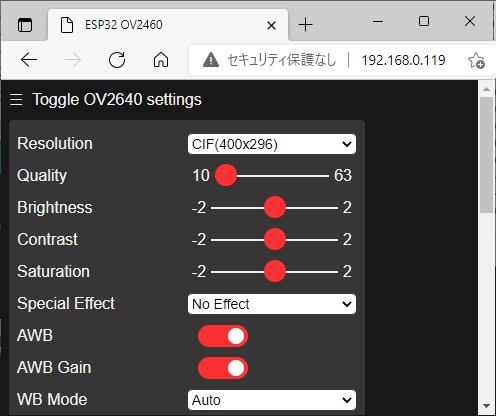Disable the AWB switch
This screenshot has height=416, width=496.
point(223,336)
